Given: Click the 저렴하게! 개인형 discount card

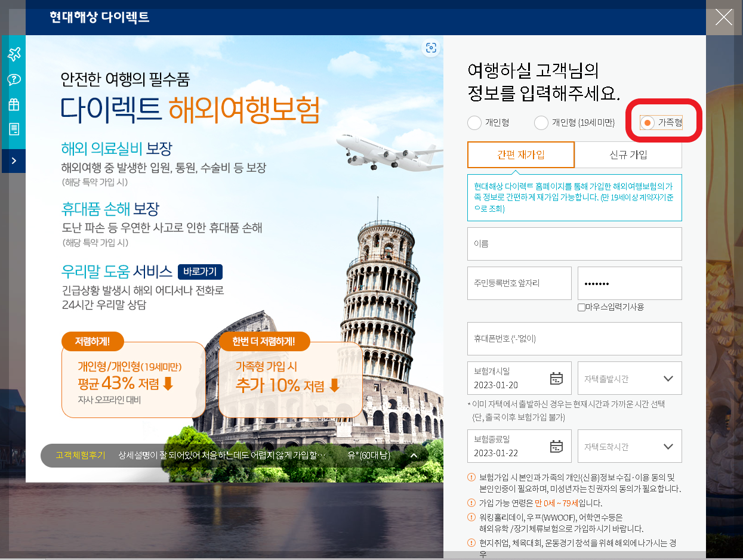Looking at the screenshot, I should point(133,375).
